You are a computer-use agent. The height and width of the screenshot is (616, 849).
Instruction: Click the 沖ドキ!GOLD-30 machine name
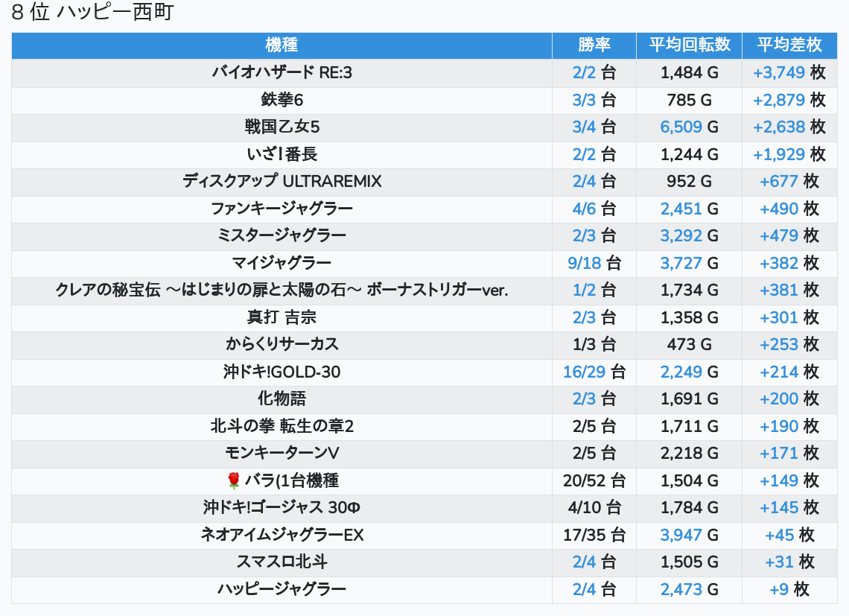click(282, 372)
